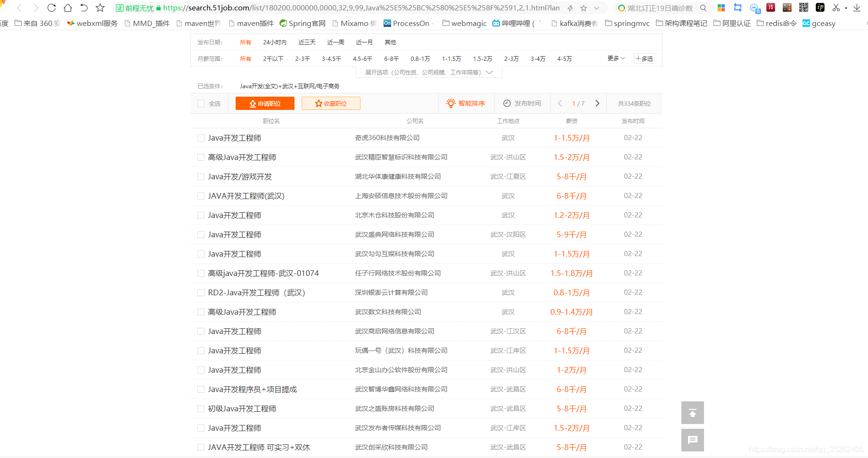Open the QR code extension icon
This screenshot has width=868, height=458.
point(803,7)
